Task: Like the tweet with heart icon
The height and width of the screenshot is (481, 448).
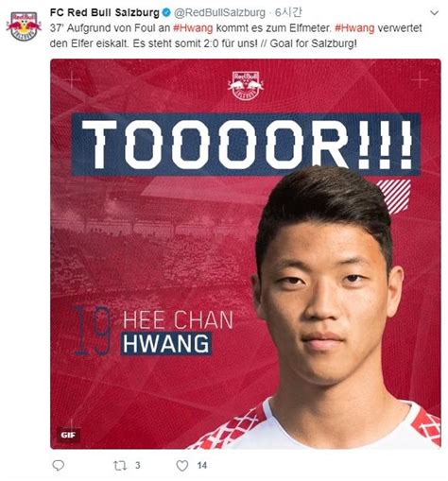Action: coord(182,465)
